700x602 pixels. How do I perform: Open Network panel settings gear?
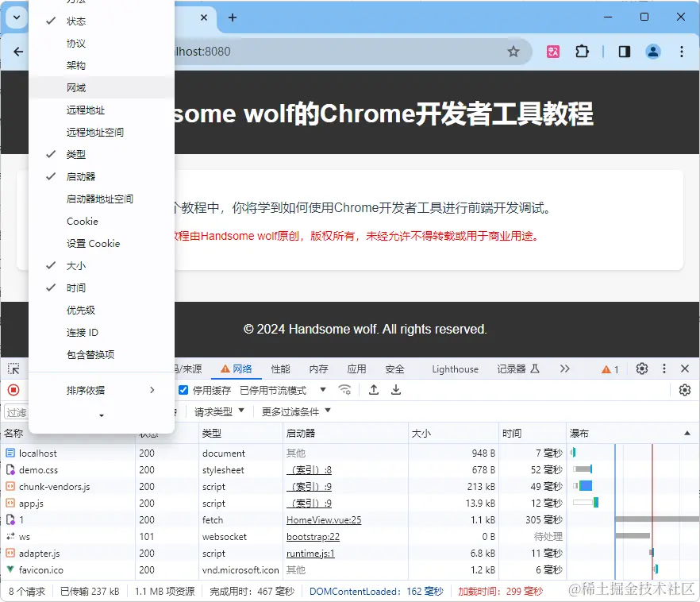point(684,390)
